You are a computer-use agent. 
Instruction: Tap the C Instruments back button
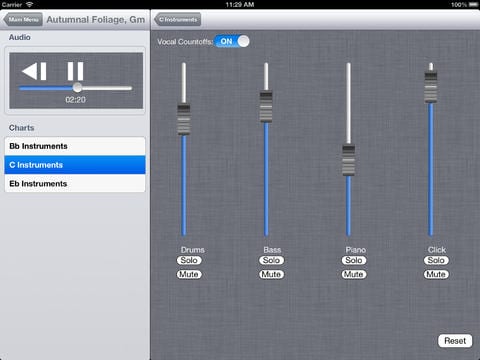178,20
